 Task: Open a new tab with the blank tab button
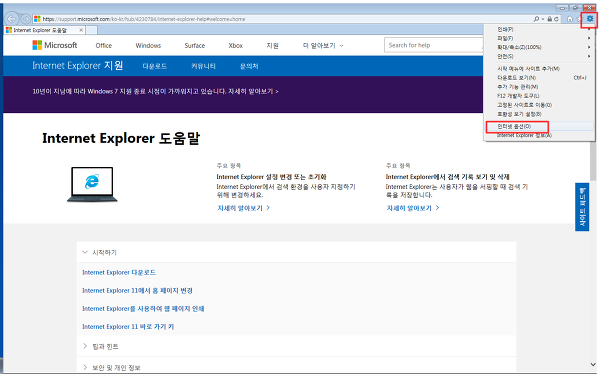(91, 30)
